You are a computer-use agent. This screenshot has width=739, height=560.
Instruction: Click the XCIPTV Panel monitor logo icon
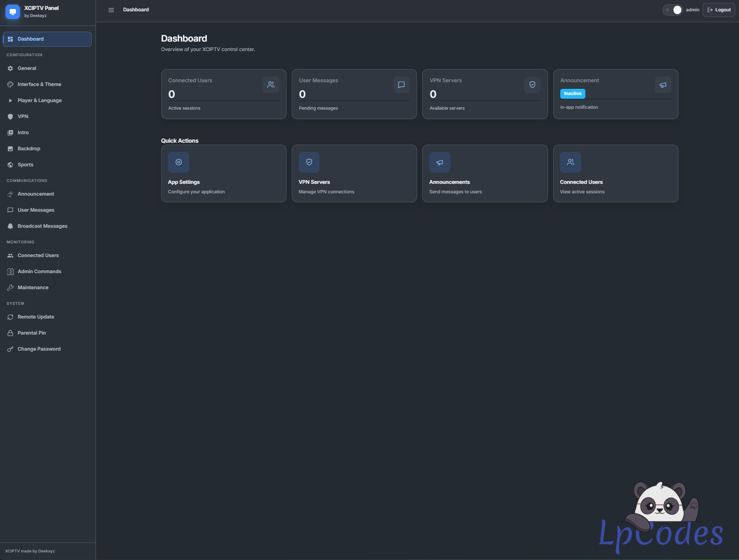(13, 12)
